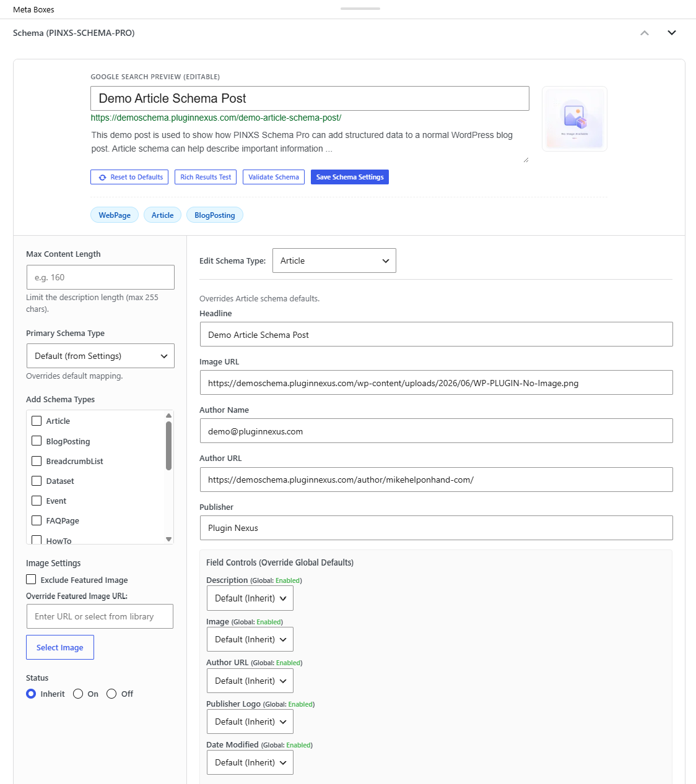Collapse the Schema meta box with up chevron
696x784 pixels.
pyautogui.click(x=645, y=33)
